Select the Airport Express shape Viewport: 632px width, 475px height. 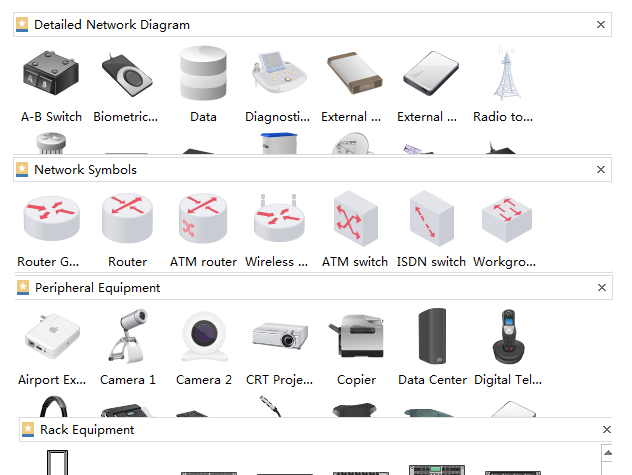[52, 336]
